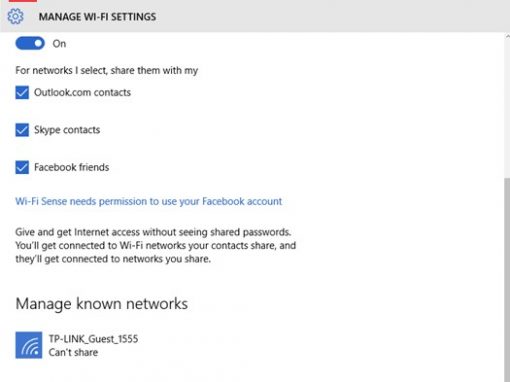Click the Skype contacts label text
The width and height of the screenshot is (510, 382).
tap(67, 130)
